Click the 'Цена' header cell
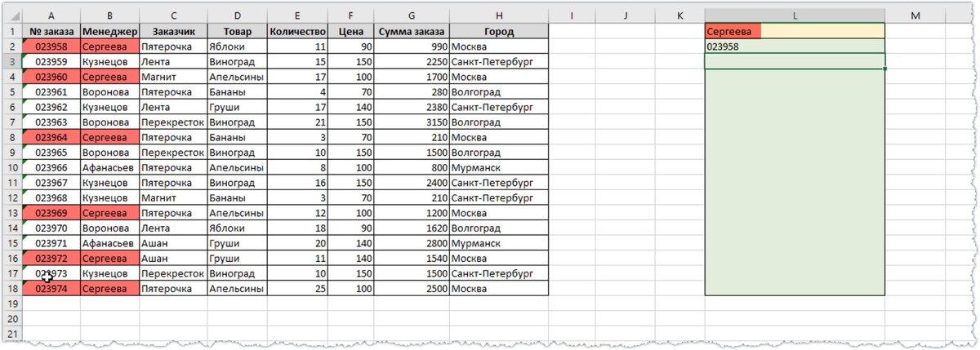980x350 pixels. point(350,31)
